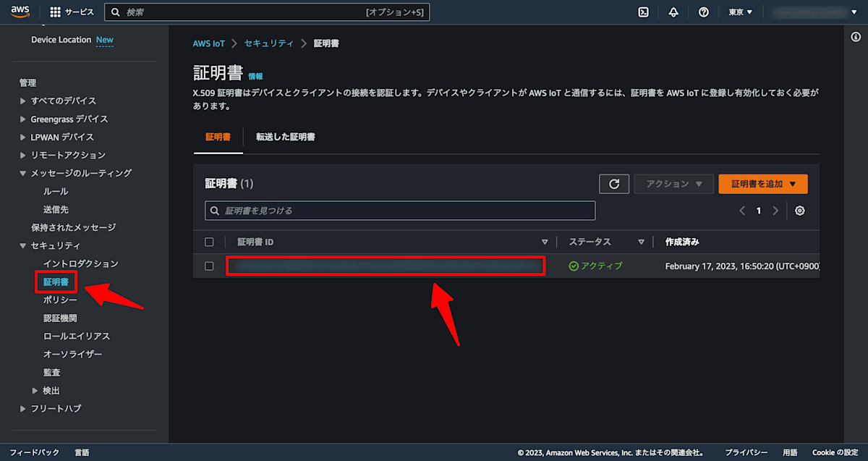
Task: Open 証明書 in sidebar
Action: [56, 282]
